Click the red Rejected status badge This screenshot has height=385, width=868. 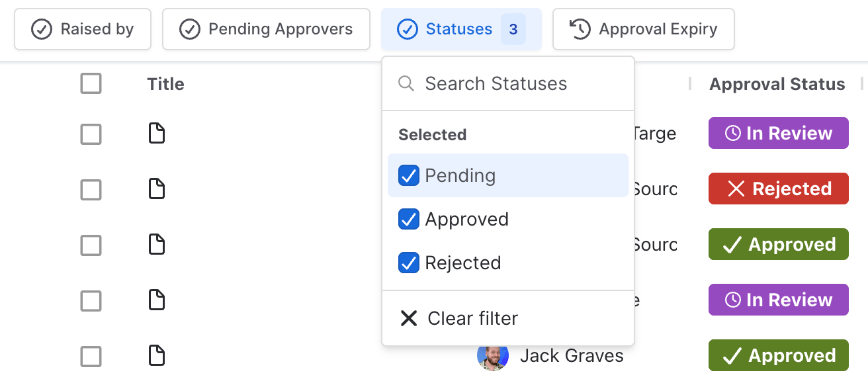click(x=778, y=189)
